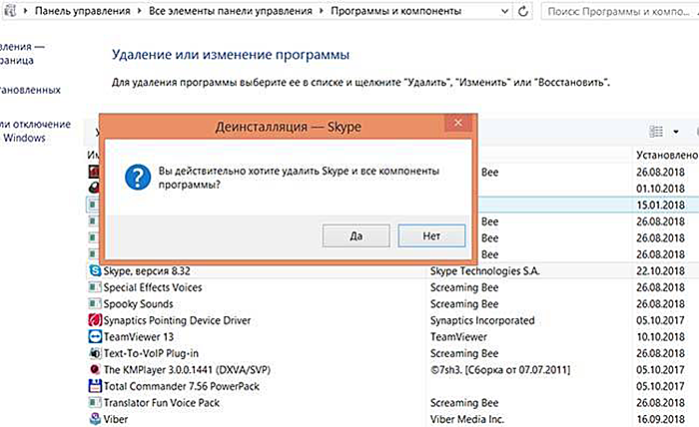Screen dimensions: 699x427
Task: Close the Деинсталляция — Skype dialog
Action: (x=458, y=123)
